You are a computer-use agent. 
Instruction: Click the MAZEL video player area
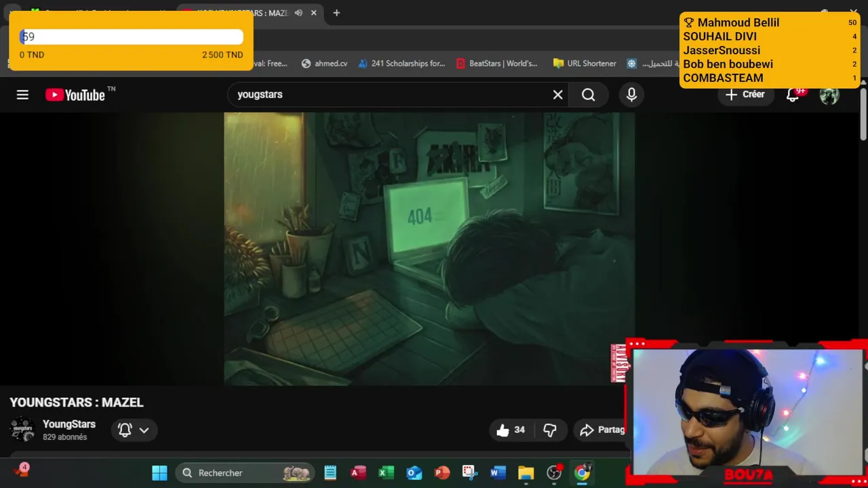pos(429,249)
